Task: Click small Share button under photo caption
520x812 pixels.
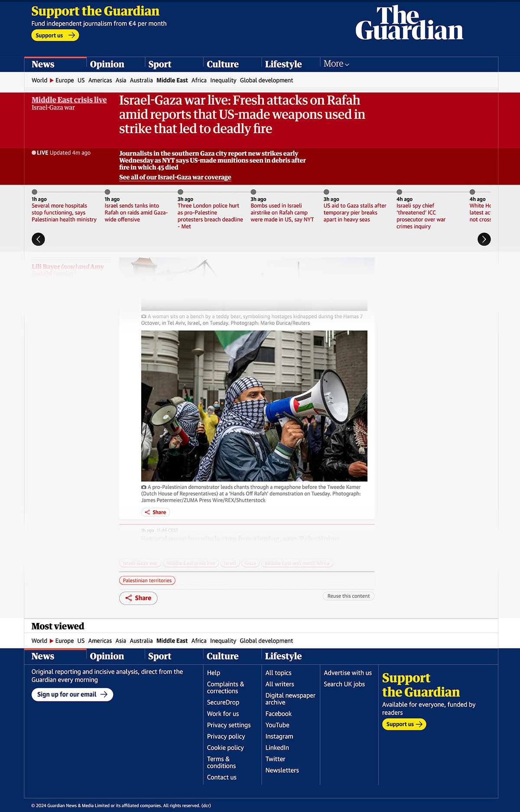Action: click(156, 512)
